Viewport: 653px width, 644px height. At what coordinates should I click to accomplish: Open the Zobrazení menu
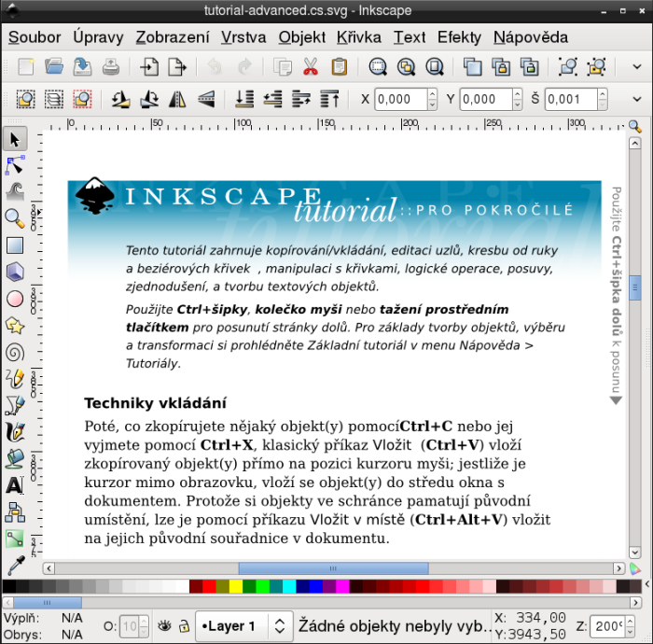pos(173,37)
